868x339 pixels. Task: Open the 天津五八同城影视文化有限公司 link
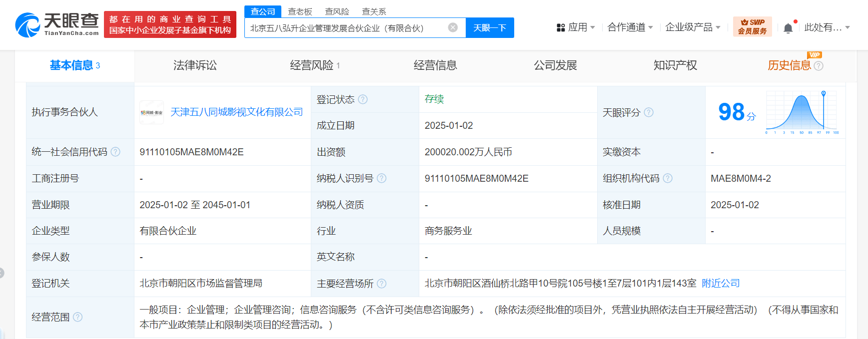tap(237, 112)
